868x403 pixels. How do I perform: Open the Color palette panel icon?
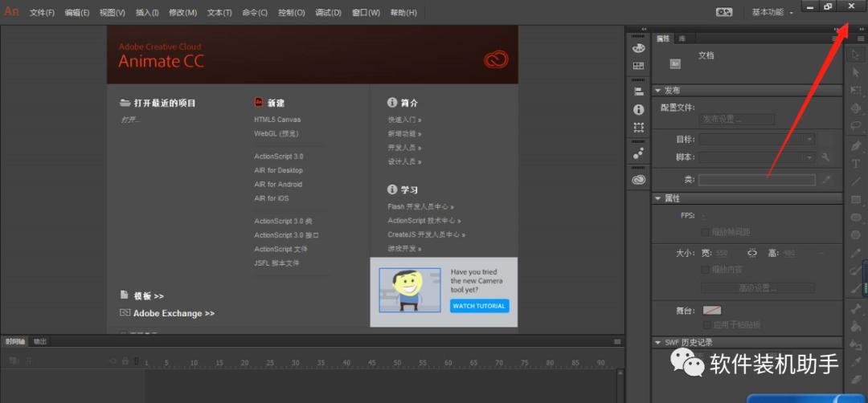638,48
